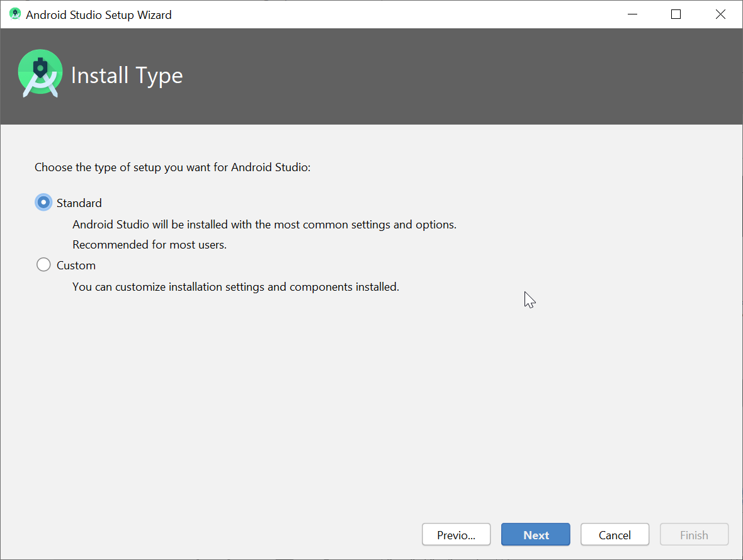Cancel the Android Studio setup
The height and width of the screenshot is (560, 743).
click(x=615, y=534)
